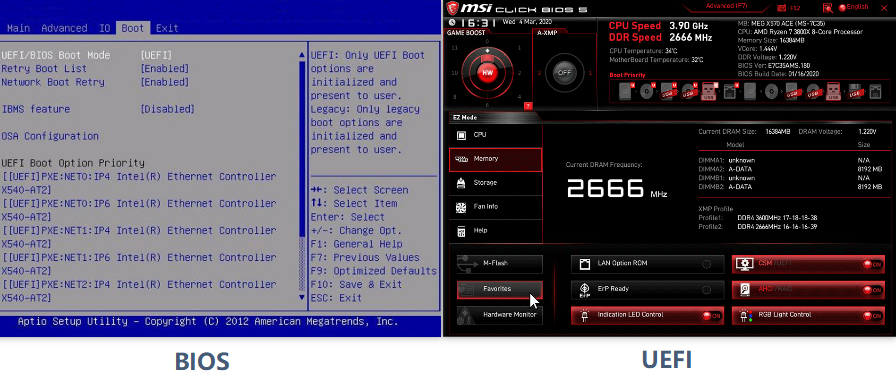Select the UEFI PXE NET1 IP4 boot entry
This screenshot has height=392, width=896.
pos(139,237)
